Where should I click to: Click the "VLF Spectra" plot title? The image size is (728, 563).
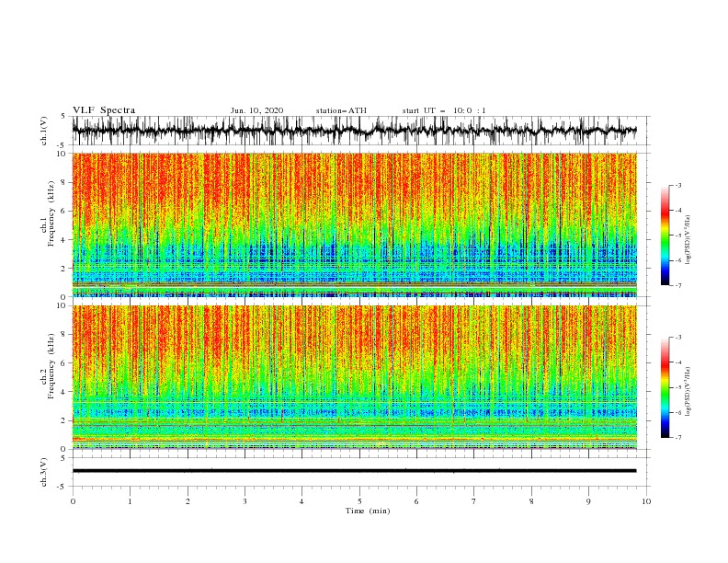[104, 110]
